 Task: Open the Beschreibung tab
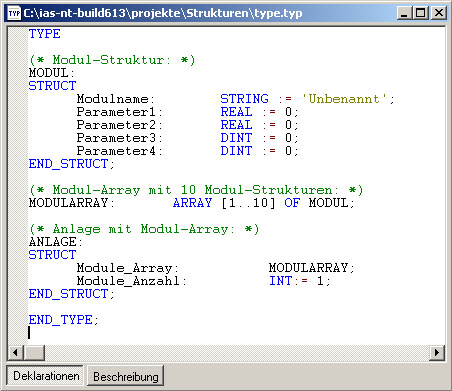click(x=126, y=377)
